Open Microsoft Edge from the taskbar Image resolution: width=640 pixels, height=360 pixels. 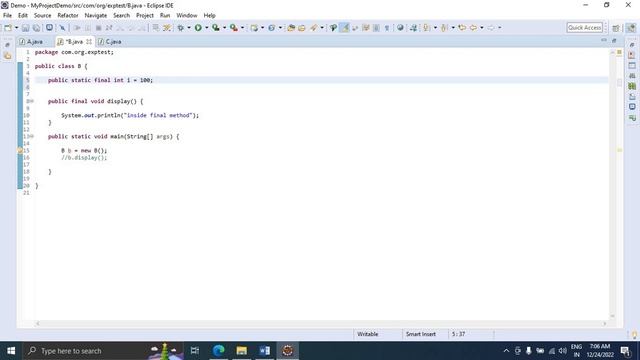[218, 351]
